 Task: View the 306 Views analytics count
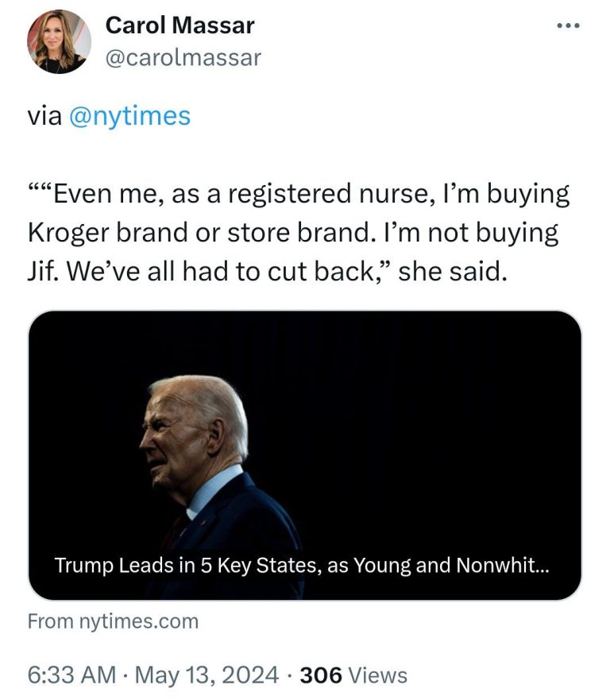(353, 675)
